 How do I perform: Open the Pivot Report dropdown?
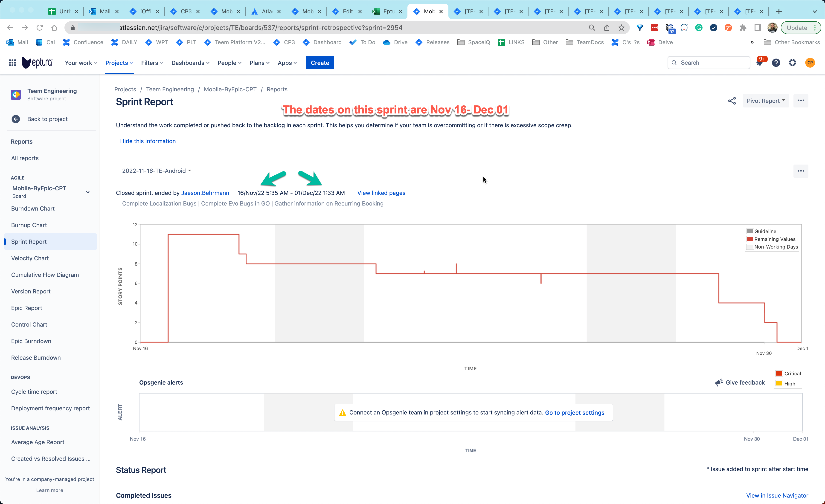pos(766,101)
